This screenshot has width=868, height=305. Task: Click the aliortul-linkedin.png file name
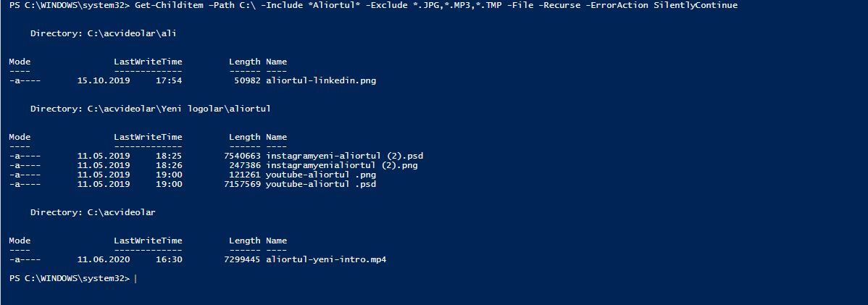[321, 80]
